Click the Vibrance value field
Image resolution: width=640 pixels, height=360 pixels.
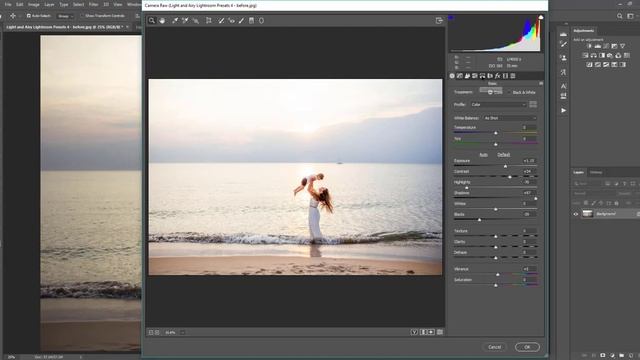(528, 269)
